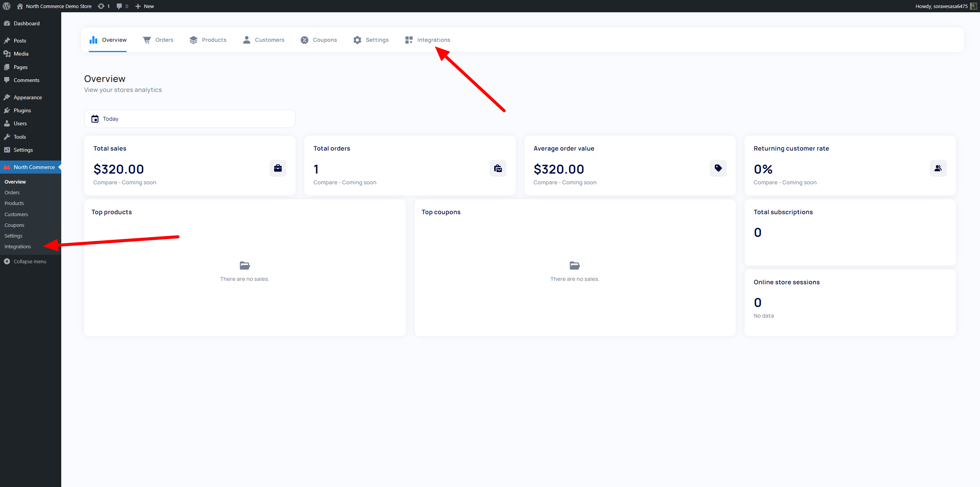Screen dimensions: 980x487
Task: Click the WordPress logo in admin bar
Action: [7, 6]
